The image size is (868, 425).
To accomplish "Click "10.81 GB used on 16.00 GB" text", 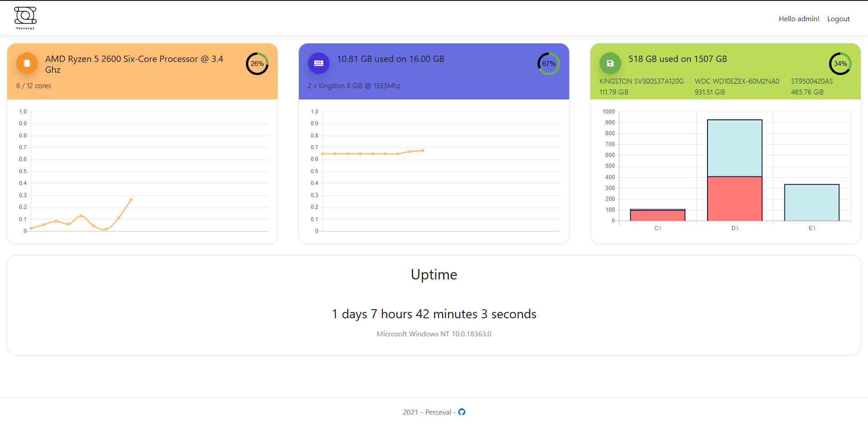I will point(391,59).
